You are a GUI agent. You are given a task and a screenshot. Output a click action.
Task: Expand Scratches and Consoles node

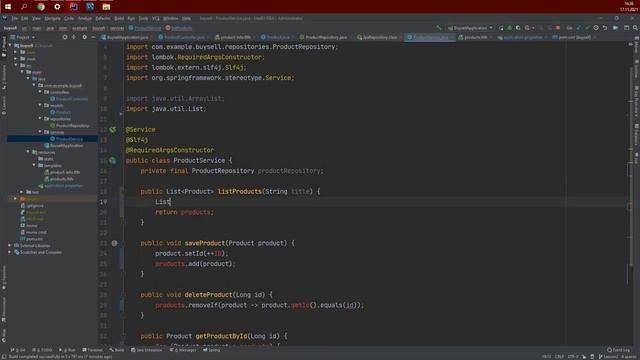[9, 252]
